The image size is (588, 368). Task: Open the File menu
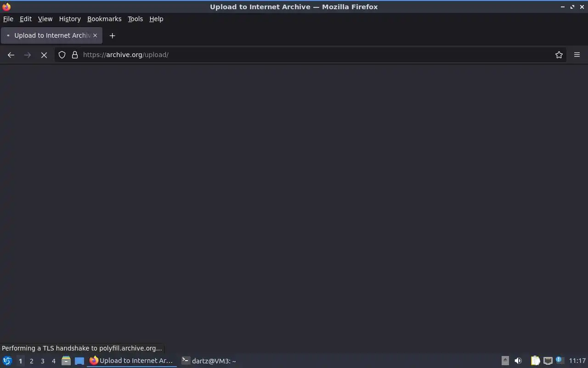pos(8,19)
